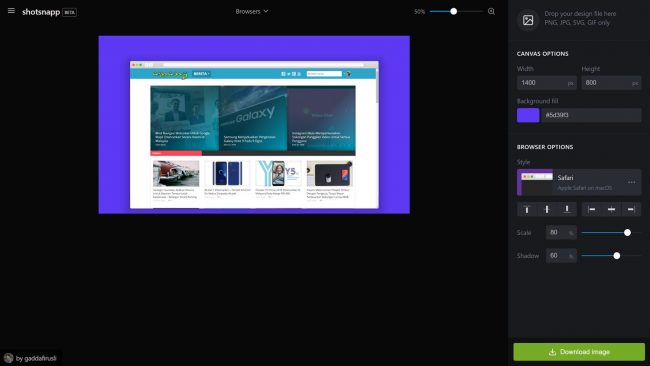This screenshot has height=366, width=650.
Task: Click the zoom magnifier icon
Action: 491,12
